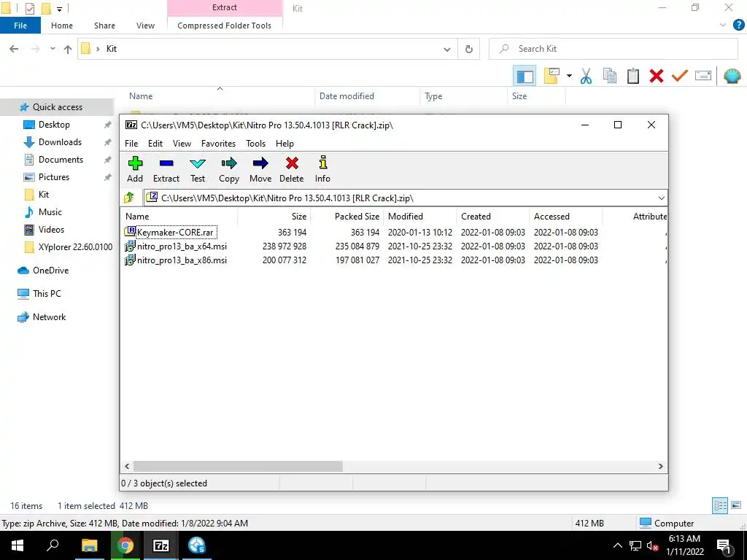
Task: Click the shell globe toolbar icon
Action: 732,76
